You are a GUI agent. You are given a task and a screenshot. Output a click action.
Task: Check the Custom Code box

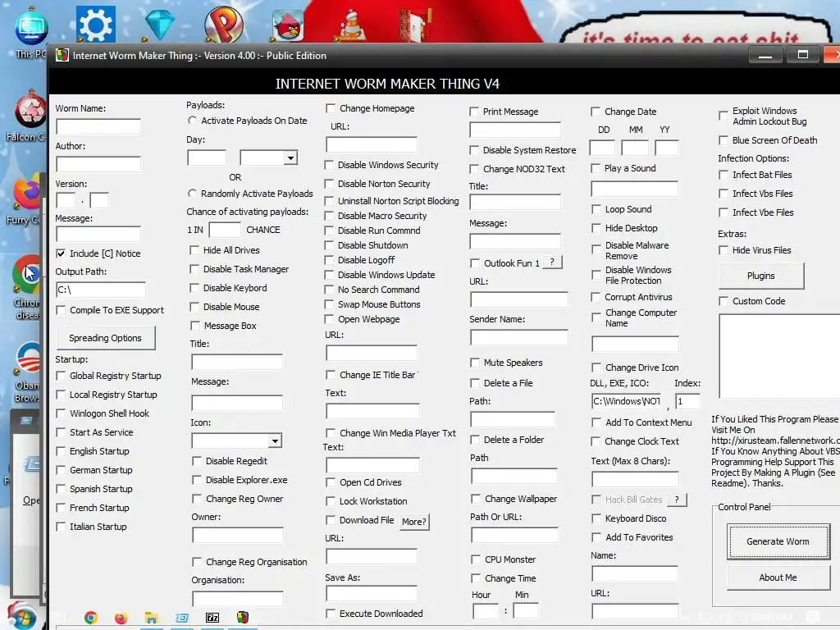tap(724, 301)
